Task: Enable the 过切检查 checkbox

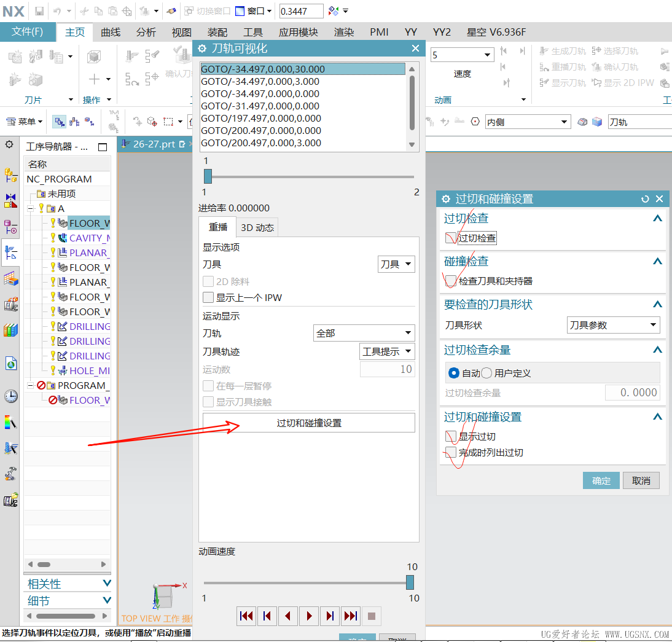Action: click(x=451, y=238)
